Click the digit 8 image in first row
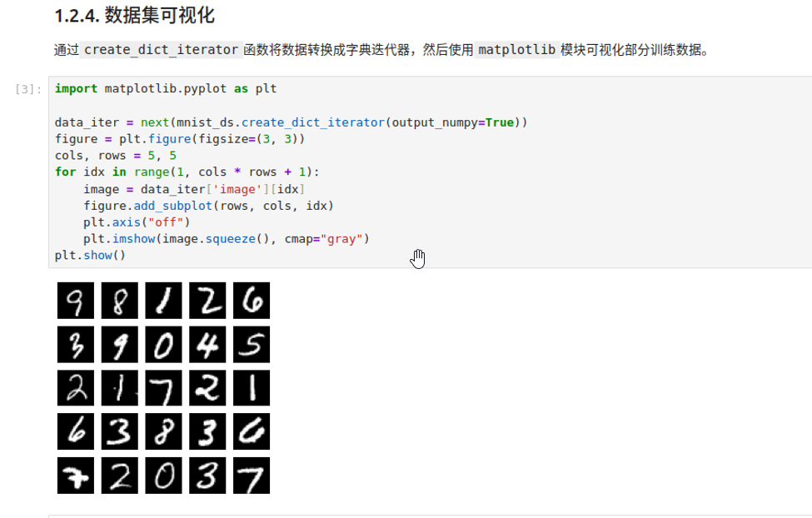Image resolution: width=812 pixels, height=518 pixels. click(119, 301)
